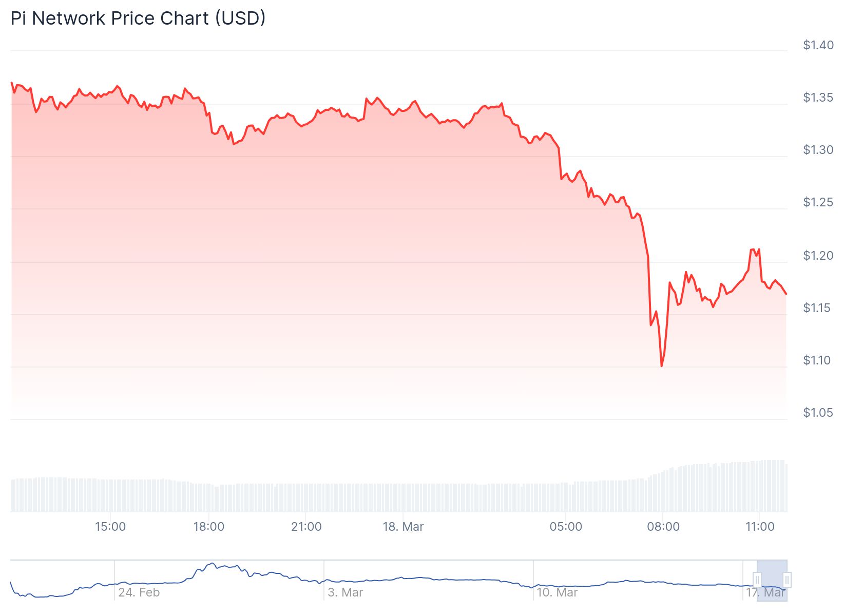Select the 08:00 time label
Image resolution: width=844 pixels, height=616 pixels.
(663, 527)
